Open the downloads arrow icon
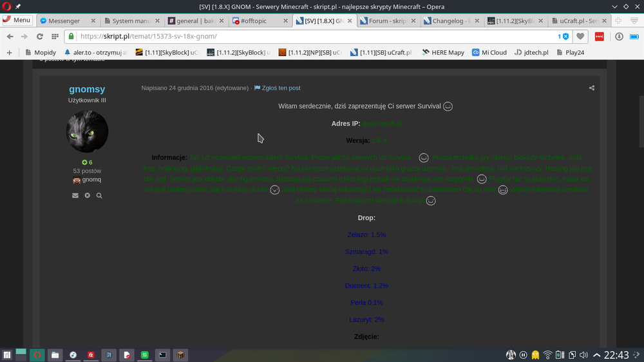Screen dimensions: 644x362 click(619, 37)
